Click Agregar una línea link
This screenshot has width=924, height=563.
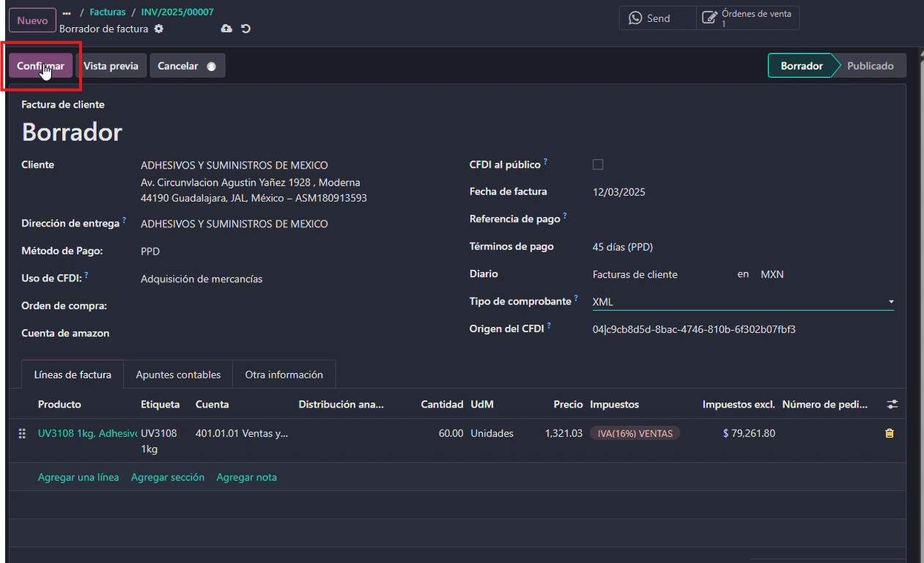[78, 477]
